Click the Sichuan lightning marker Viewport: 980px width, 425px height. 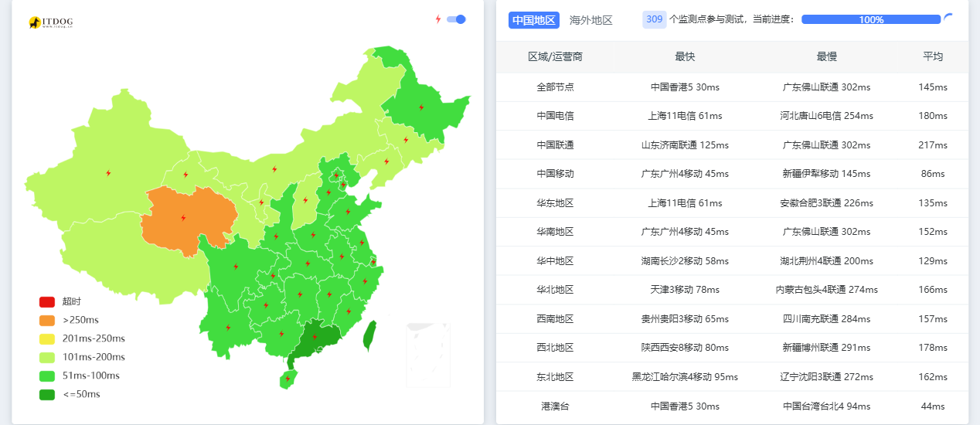[236, 267]
